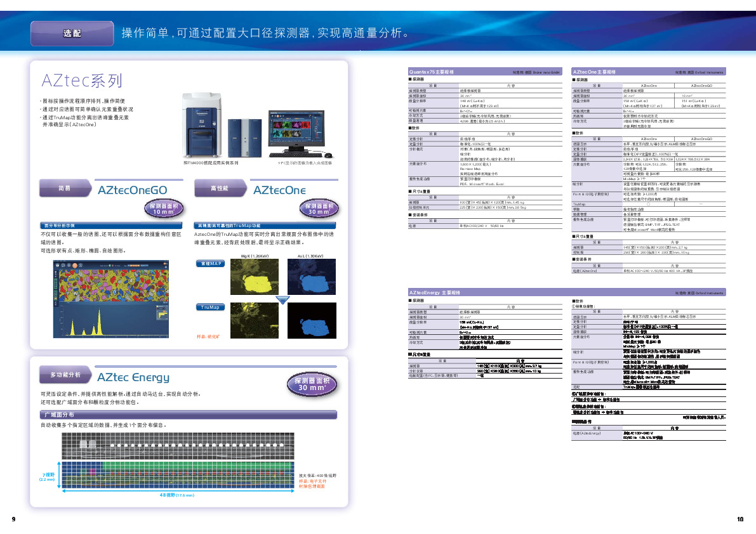This screenshot has width=756, height=534.
Task: Click the 多功能分析 arrow label
Action: tap(66, 374)
